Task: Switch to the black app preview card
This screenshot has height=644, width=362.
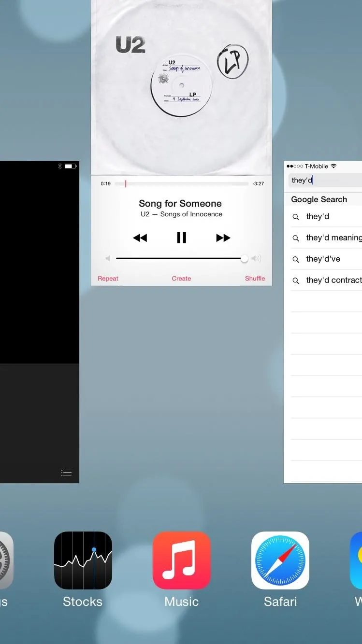Action: 40,322
